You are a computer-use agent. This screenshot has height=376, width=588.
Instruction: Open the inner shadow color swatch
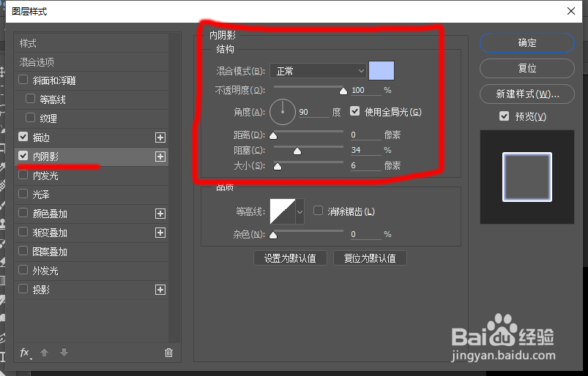tap(382, 71)
